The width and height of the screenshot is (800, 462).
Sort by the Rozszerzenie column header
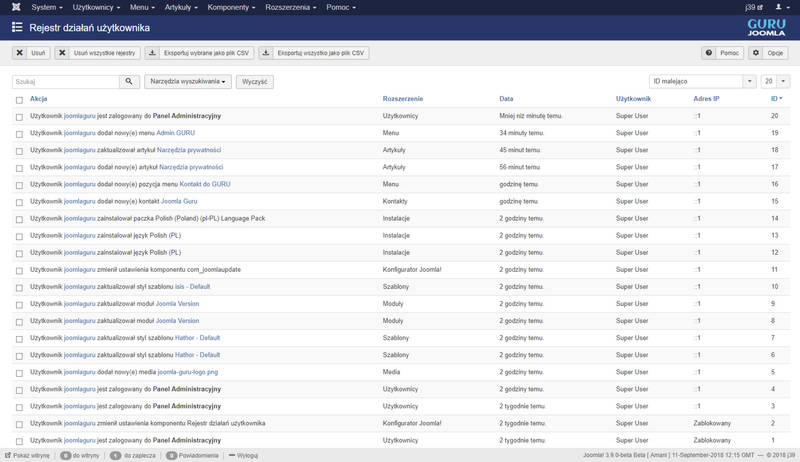point(403,99)
